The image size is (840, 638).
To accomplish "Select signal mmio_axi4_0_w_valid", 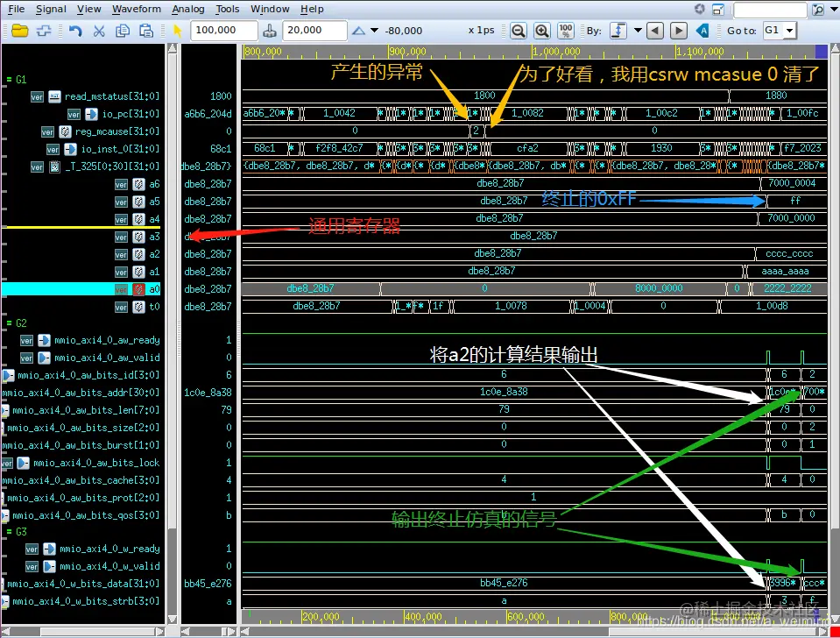I will point(109,566).
